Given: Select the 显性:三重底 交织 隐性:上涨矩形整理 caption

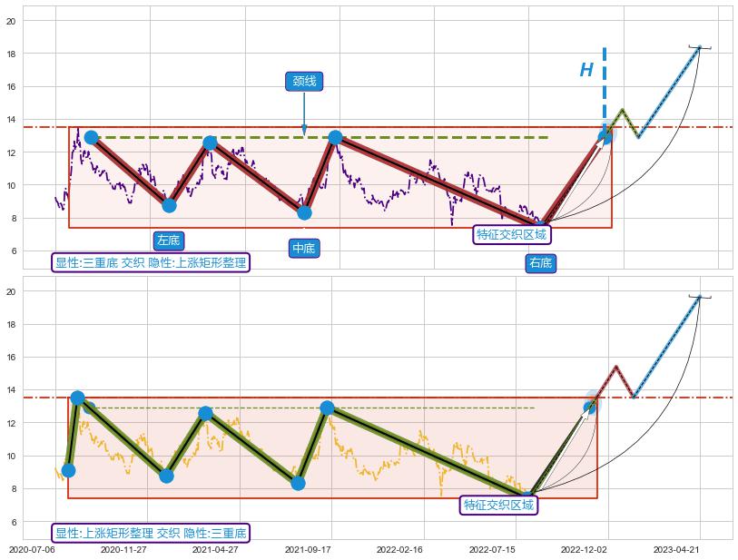Looking at the screenshot, I should click(x=151, y=262).
